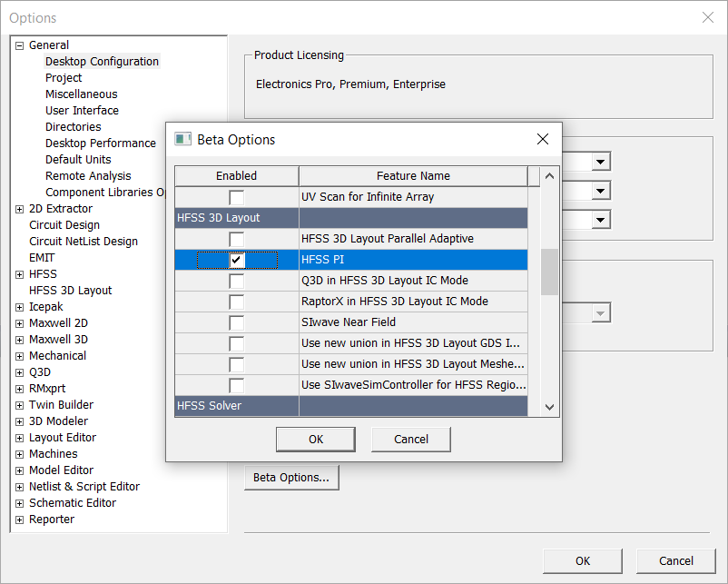This screenshot has width=728, height=584.
Task: Expand the Maxwell 3D options node
Action: 19,339
